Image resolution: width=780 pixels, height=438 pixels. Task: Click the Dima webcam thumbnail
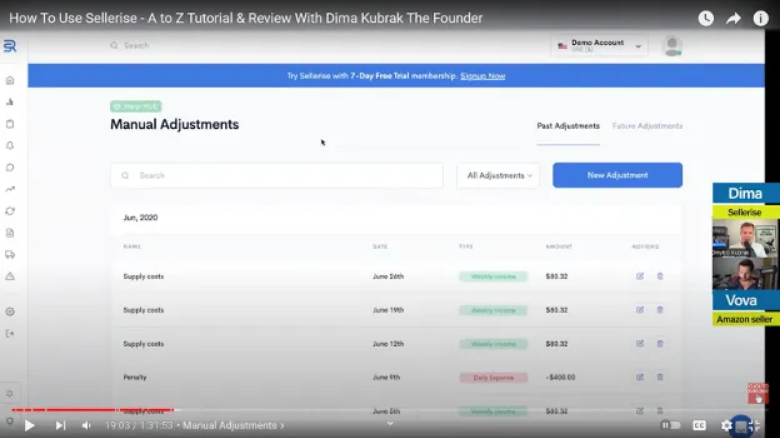pyautogui.click(x=745, y=238)
